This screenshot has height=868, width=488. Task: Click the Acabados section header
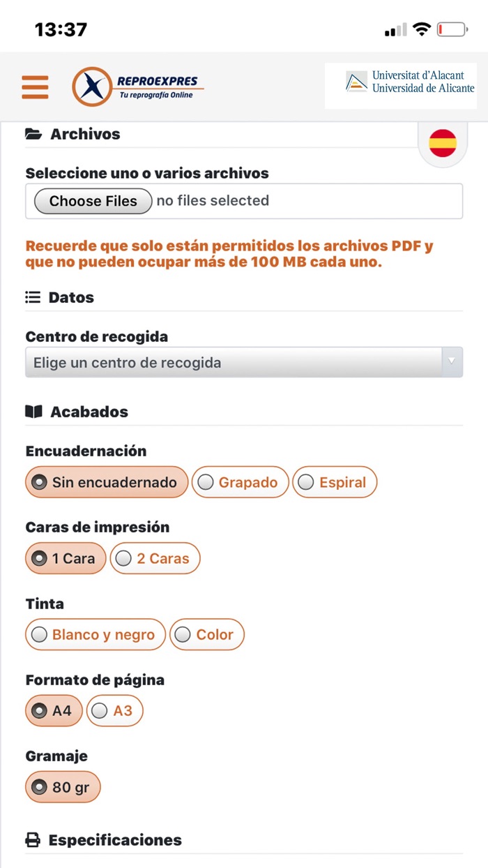click(x=89, y=411)
